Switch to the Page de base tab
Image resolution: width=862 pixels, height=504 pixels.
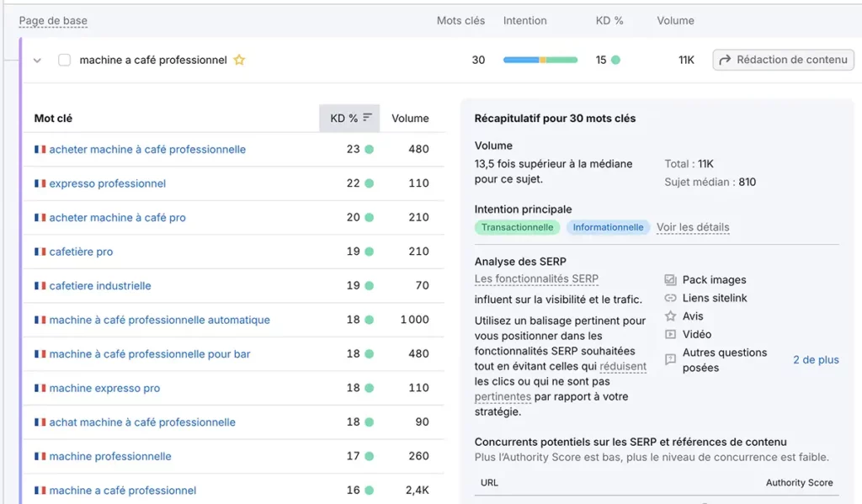[x=52, y=19]
